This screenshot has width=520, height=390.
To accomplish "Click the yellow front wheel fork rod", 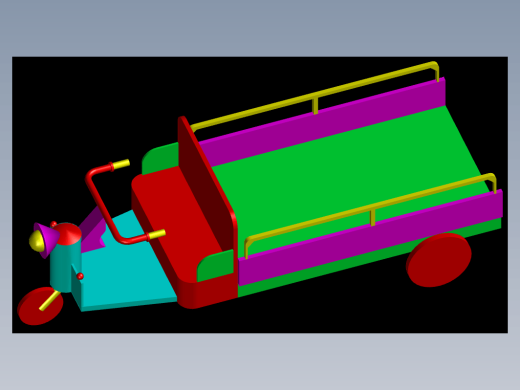I will pyautogui.click(x=49, y=301).
